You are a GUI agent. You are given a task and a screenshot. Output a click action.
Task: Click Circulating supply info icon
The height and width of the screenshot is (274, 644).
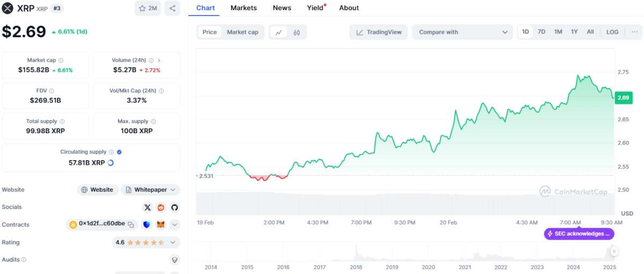111,153
